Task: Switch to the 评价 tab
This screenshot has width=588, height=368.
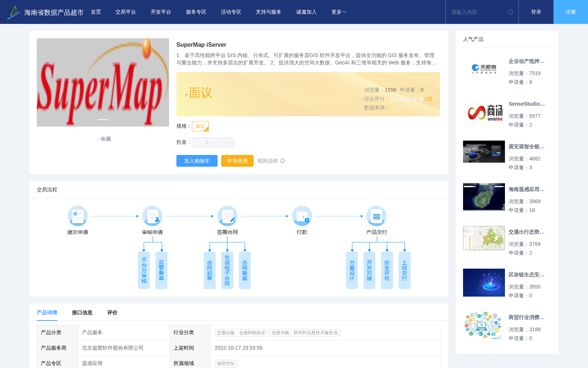Action: click(112, 312)
